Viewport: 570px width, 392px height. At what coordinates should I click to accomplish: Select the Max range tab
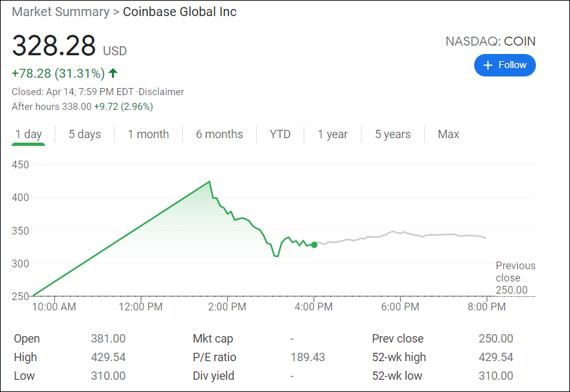[448, 134]
